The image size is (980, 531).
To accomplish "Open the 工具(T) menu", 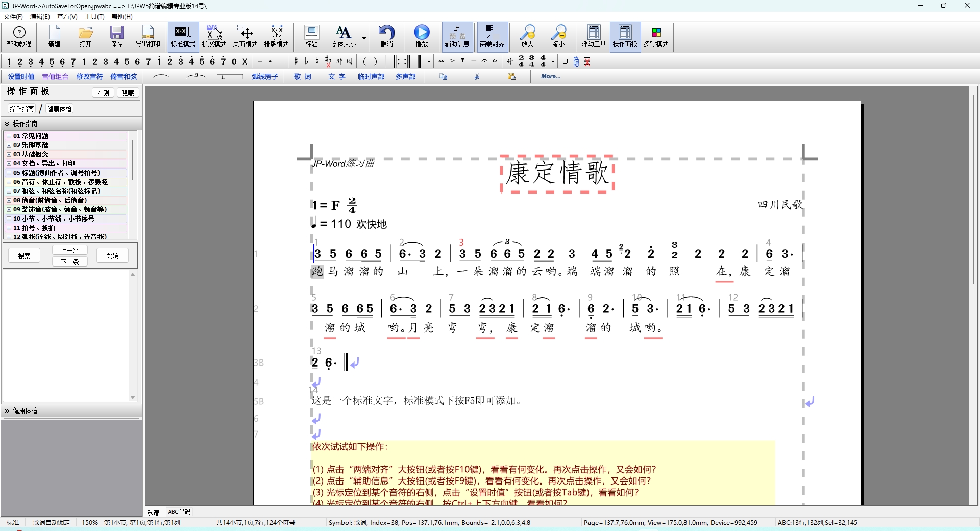I will coord(94,17).
